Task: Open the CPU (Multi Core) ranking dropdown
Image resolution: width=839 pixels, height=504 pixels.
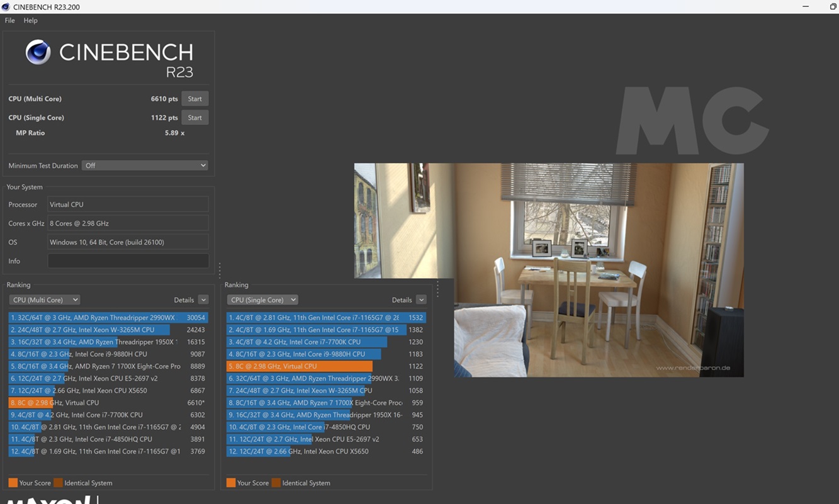Action: pos(44,300)
